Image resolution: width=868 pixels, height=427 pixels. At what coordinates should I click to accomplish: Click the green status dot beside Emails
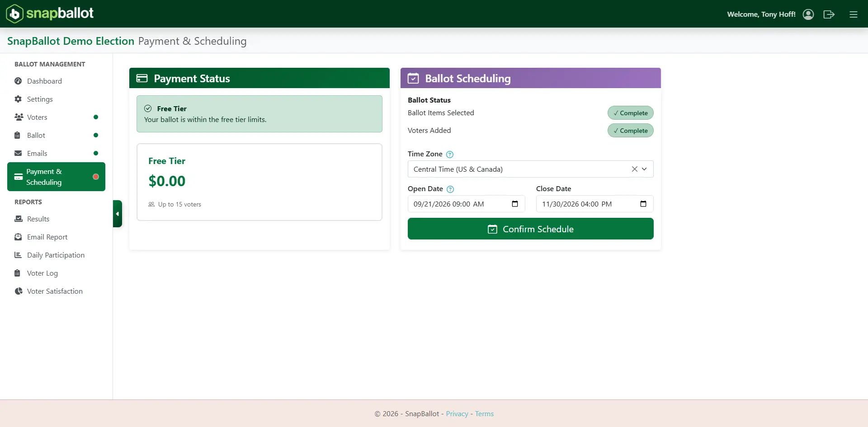point(96,153)
